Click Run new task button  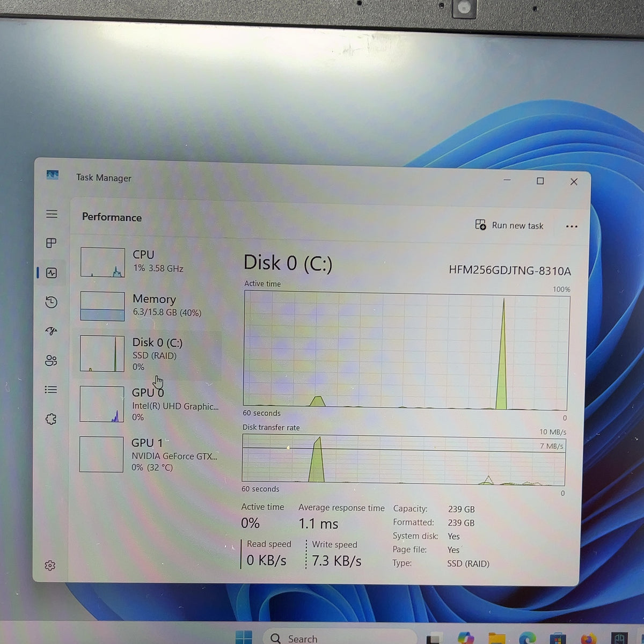(x=509, y=225)
